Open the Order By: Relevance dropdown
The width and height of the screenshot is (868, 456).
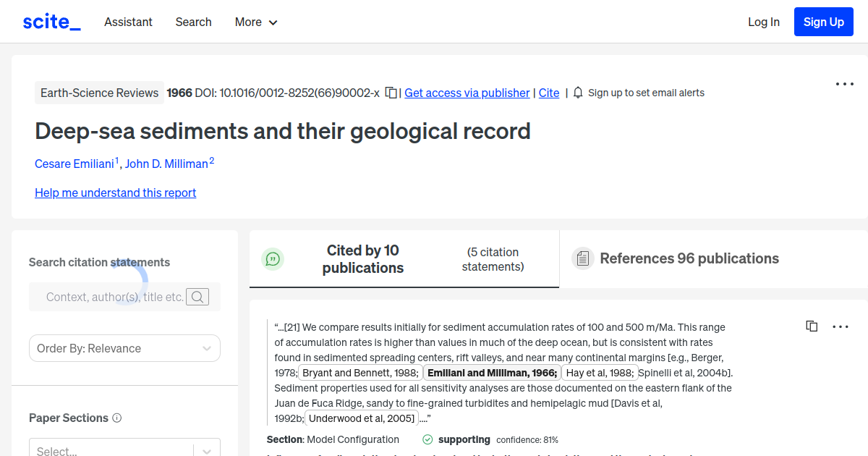(x=124, y=348)
